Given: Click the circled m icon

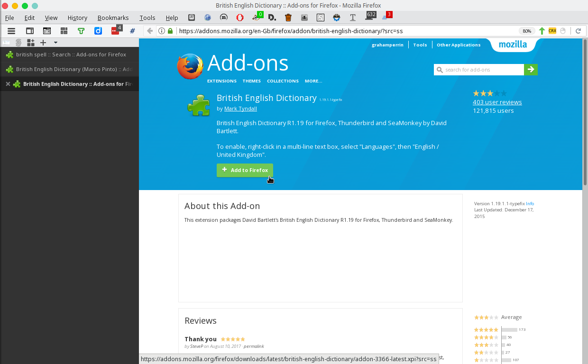Looking at the screenshot, I should [224, 18].
